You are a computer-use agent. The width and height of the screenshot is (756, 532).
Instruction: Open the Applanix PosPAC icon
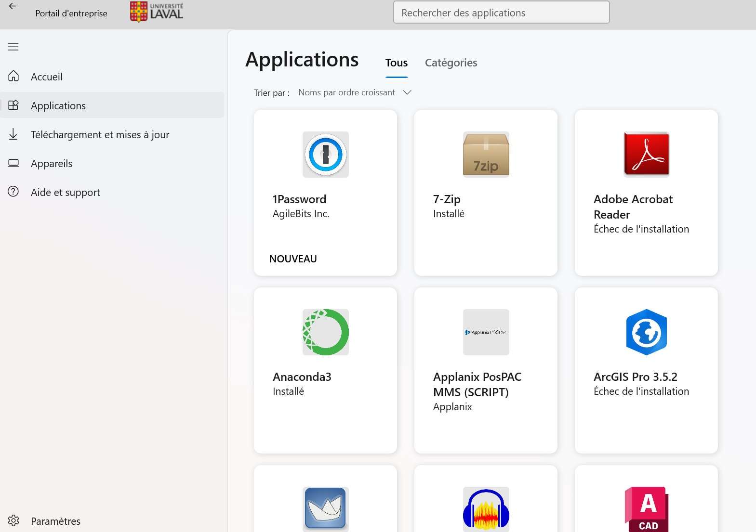click(x=486, y=332)
